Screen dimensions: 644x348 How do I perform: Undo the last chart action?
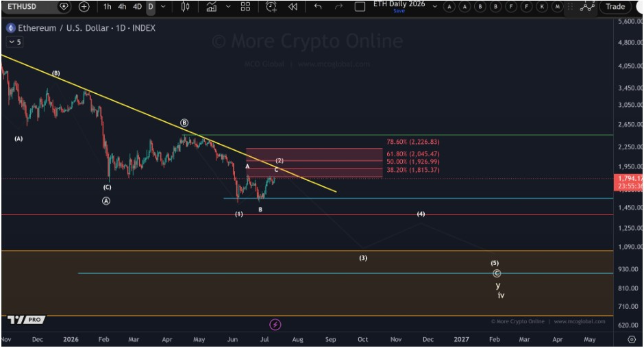click(317, 7)
